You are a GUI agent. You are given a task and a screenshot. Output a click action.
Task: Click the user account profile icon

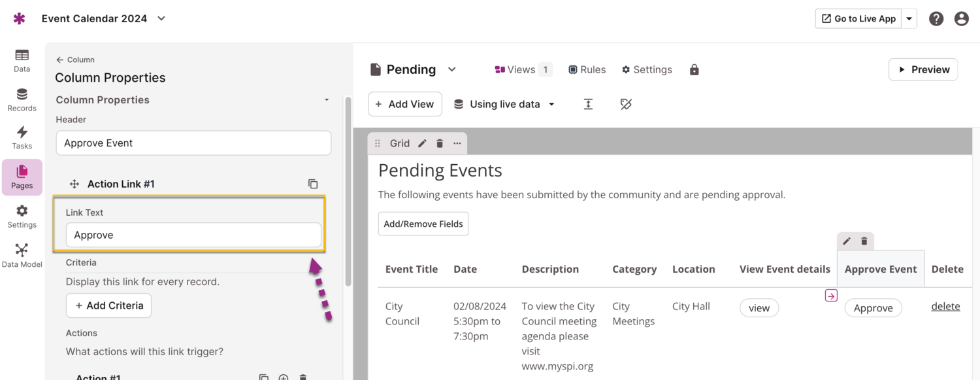961,18
